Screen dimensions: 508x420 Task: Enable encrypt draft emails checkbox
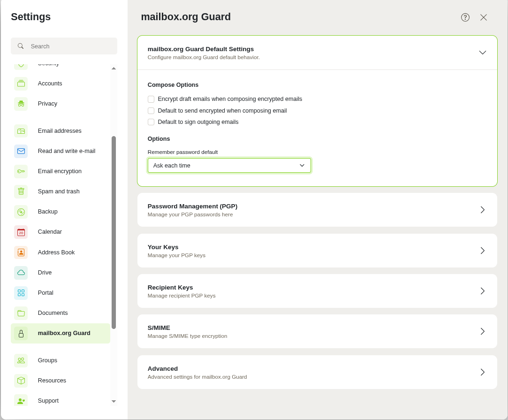pos(151,99)
